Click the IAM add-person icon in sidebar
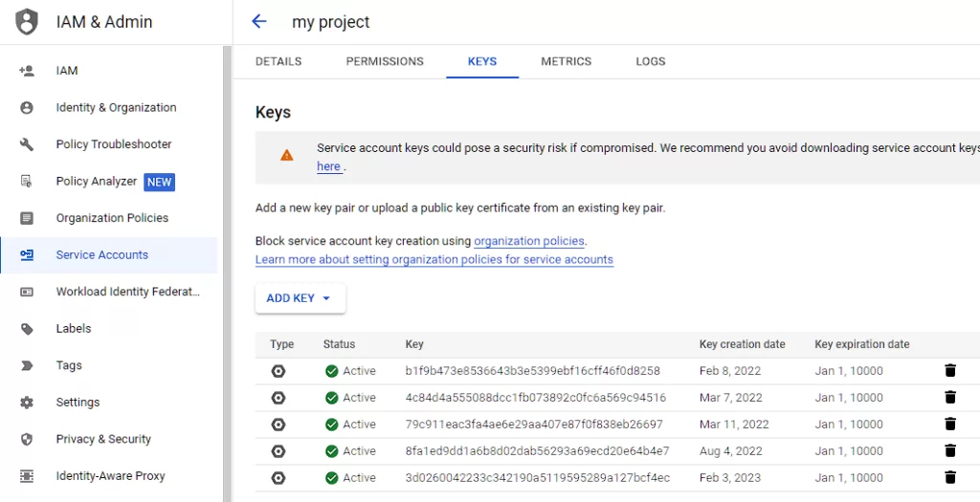Image resolution: width=980 pixels, height=502 pixels. pos(26,71)
